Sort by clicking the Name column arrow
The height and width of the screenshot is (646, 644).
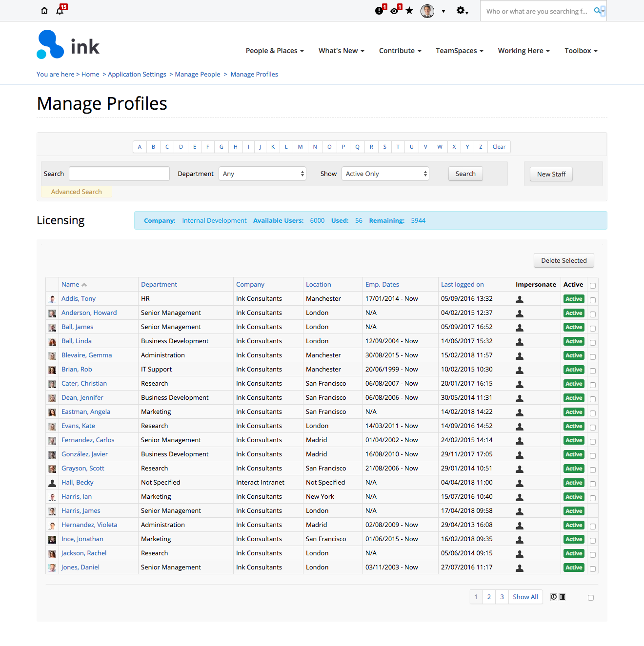tap(83, 284)
